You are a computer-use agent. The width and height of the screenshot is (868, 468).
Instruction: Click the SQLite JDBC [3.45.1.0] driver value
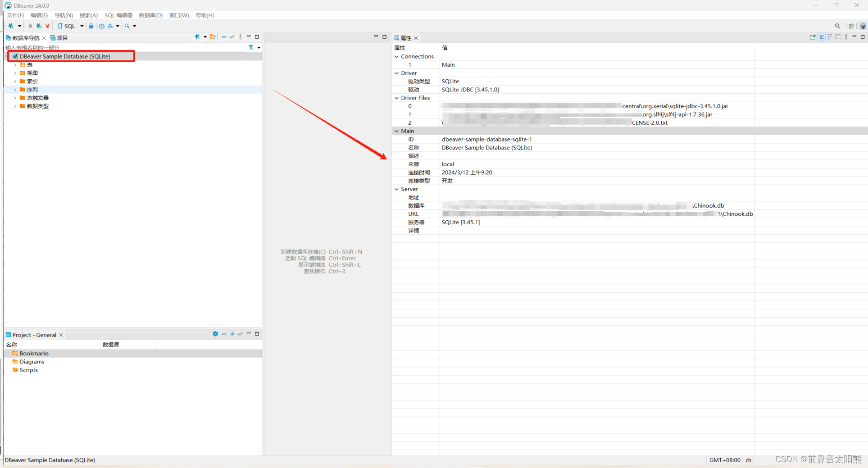point(470,90)
